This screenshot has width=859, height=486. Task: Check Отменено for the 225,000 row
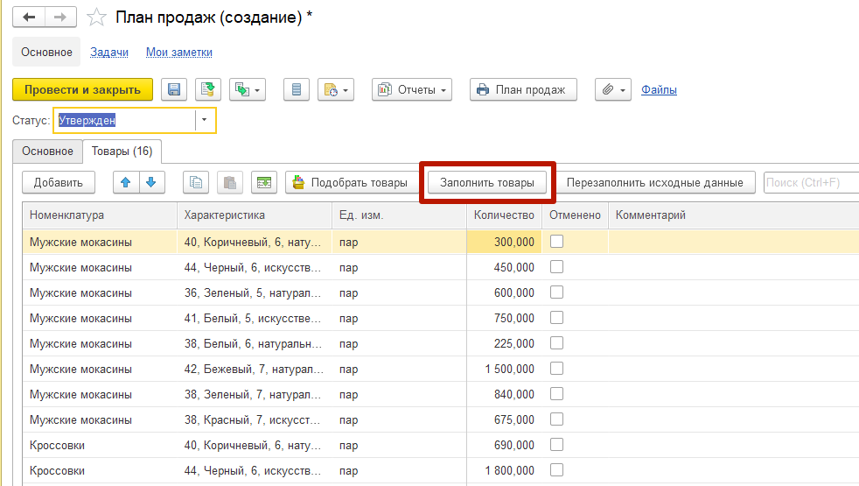pos(557,343)
